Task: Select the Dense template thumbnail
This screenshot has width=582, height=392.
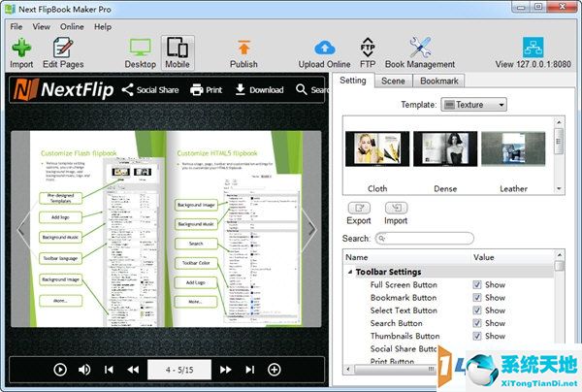Action: (x=445, y=148)
